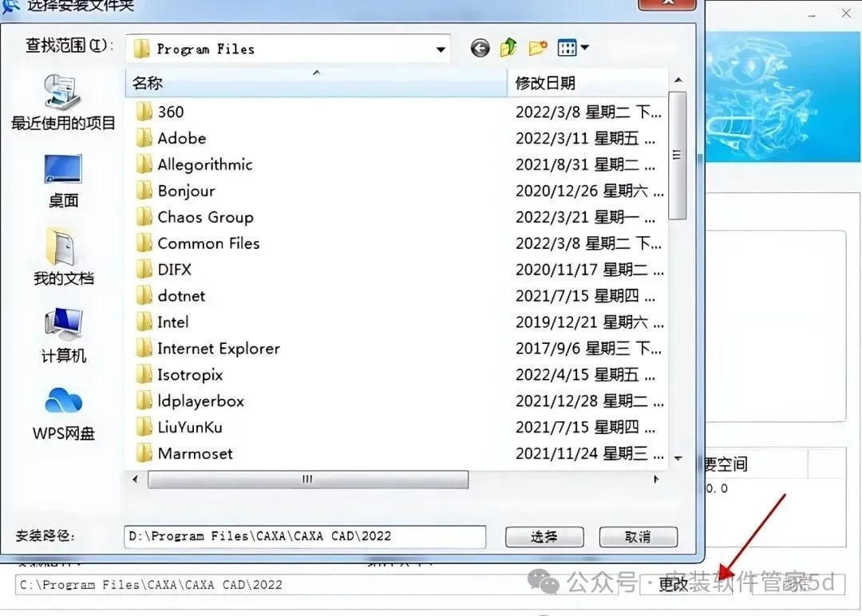Go to 桌面 desktop location
The height and width of the screenshot is (616, 862).
point(63,181)
